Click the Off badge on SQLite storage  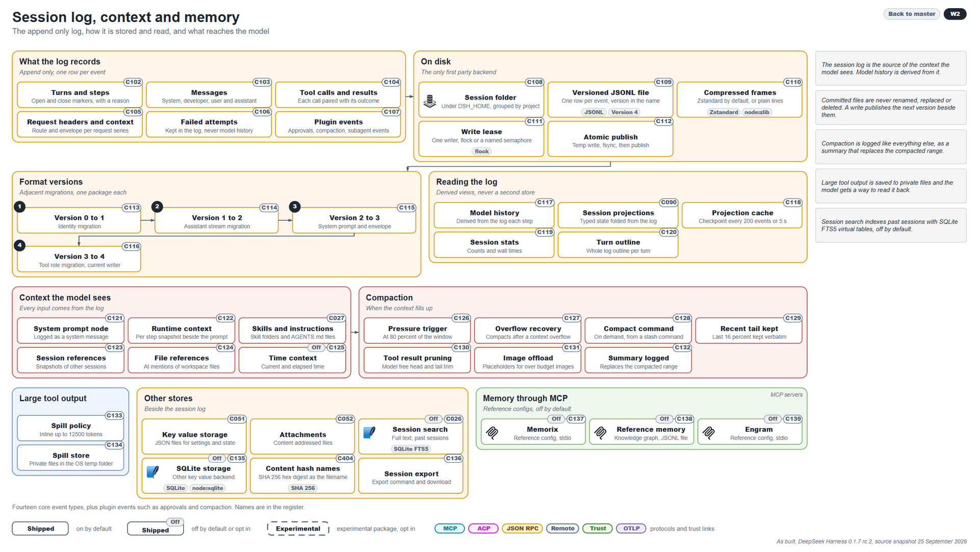point(217,458)
